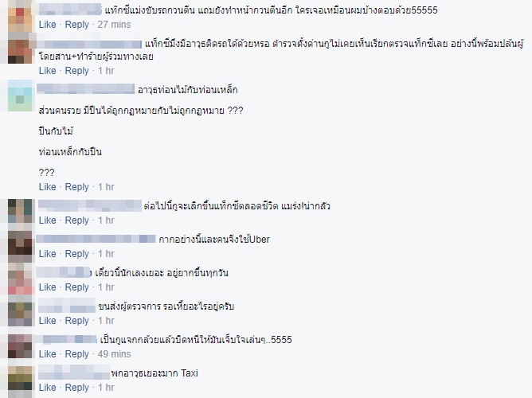The height and width of the screenshot is (398, 532).
Task: Open blurred author name before Taxi comment
Action: (x=74, y=373)
